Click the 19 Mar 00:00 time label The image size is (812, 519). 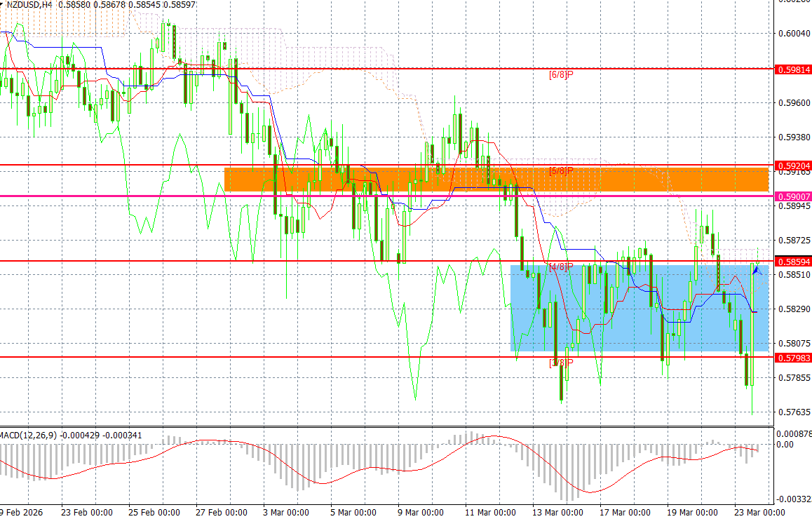pyautogui.click(x=692, y=512)
